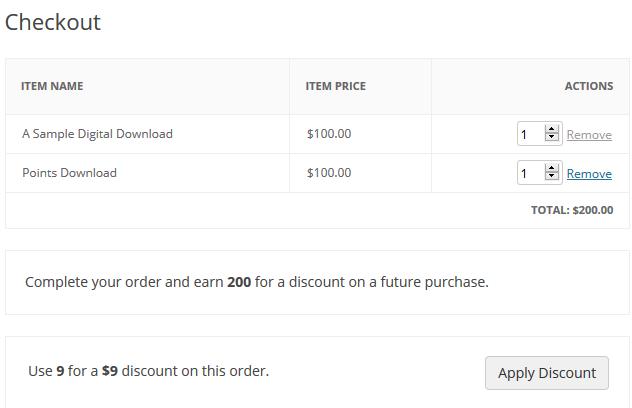Click the price of A Sample Digital Download

(328, 134)
